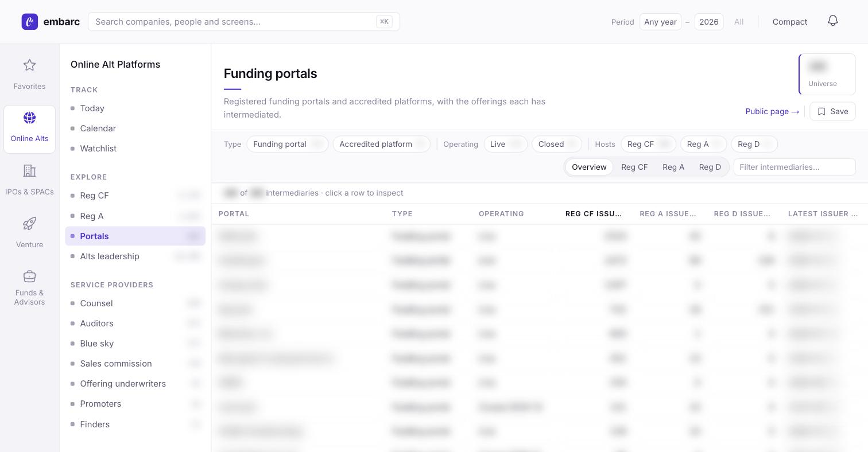Toggle Reg A hosts filter chip

(x=704, y=144)
